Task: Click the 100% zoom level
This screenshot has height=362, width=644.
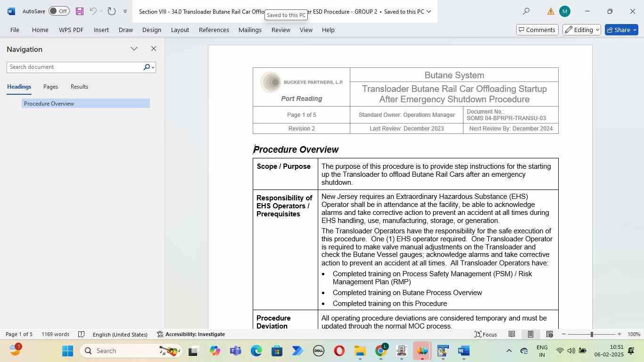Action: pos(634,334)
